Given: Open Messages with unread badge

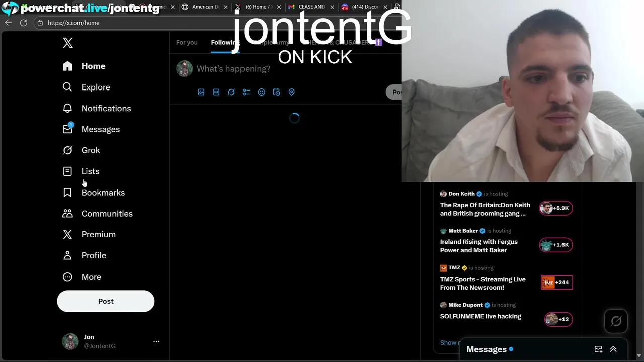Looking at the screenshot, I should (91, 129).
